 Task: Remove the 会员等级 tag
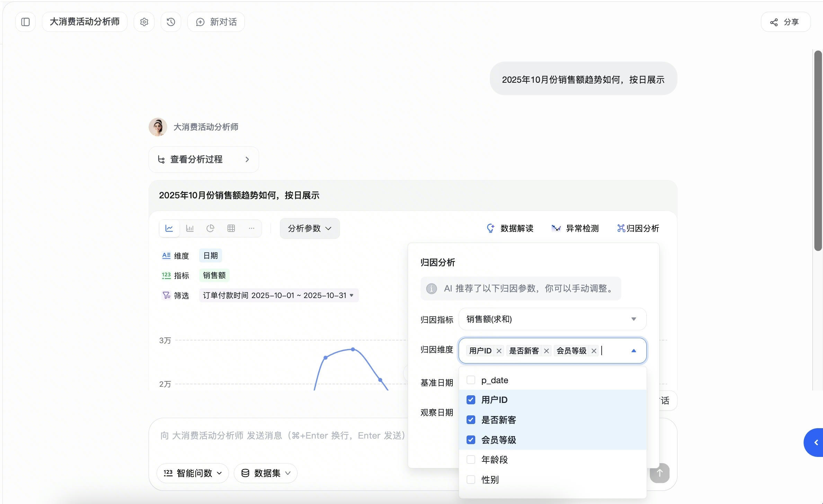pos(594,351)
